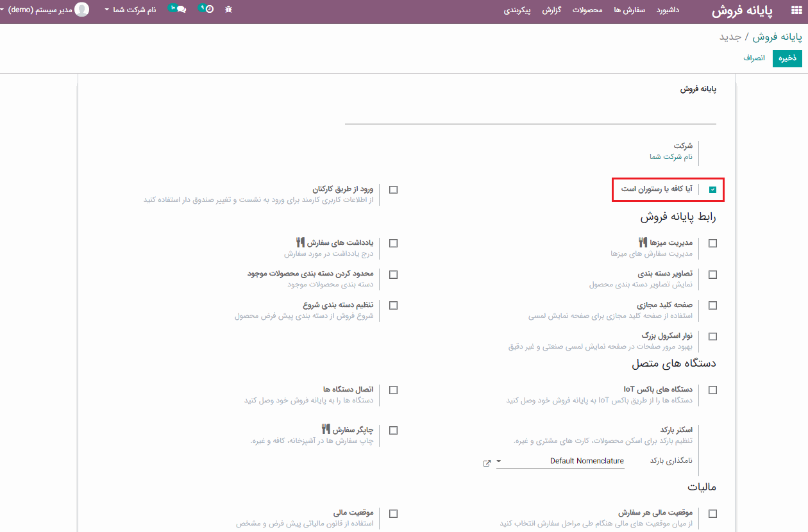
Task: Uncheck the 'آیا کافه یا رستوران است' checkbox
Action: tap(712, 190)
